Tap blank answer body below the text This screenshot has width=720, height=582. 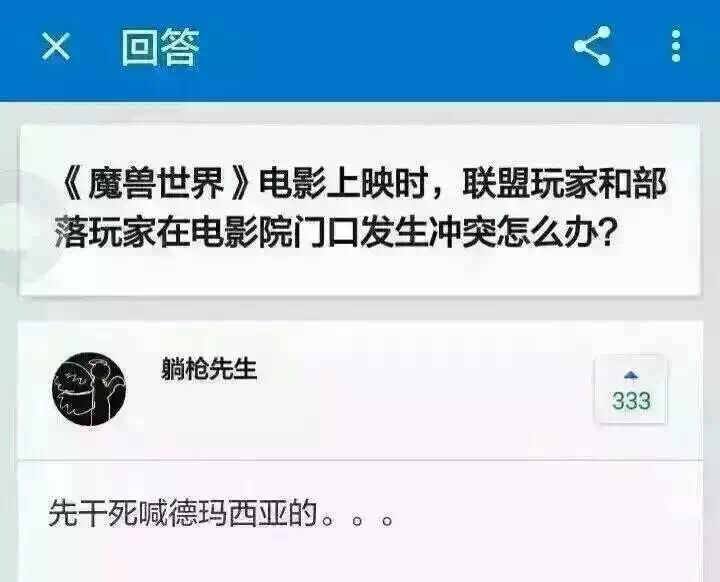tap(360, 558)
